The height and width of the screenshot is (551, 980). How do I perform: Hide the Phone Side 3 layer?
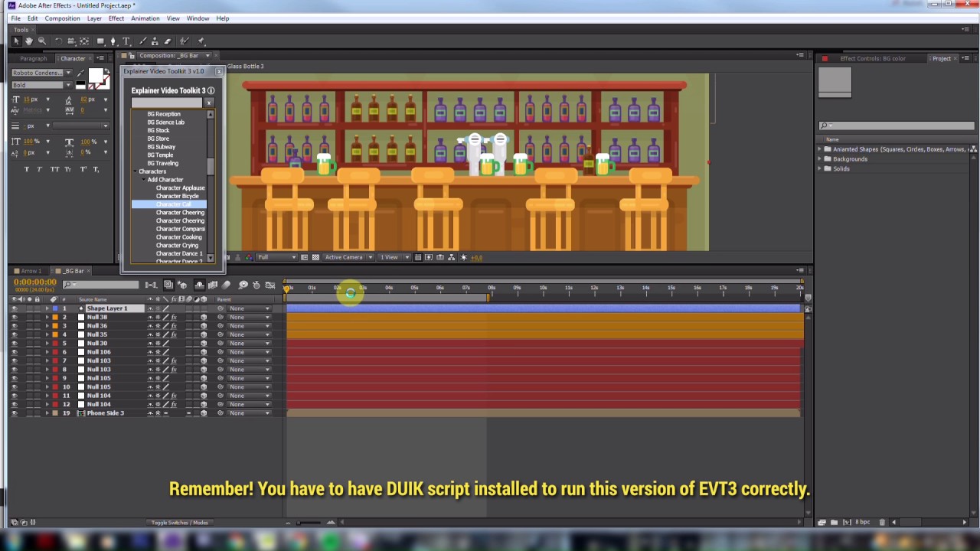pyautogui.click(x=14, y=413)
